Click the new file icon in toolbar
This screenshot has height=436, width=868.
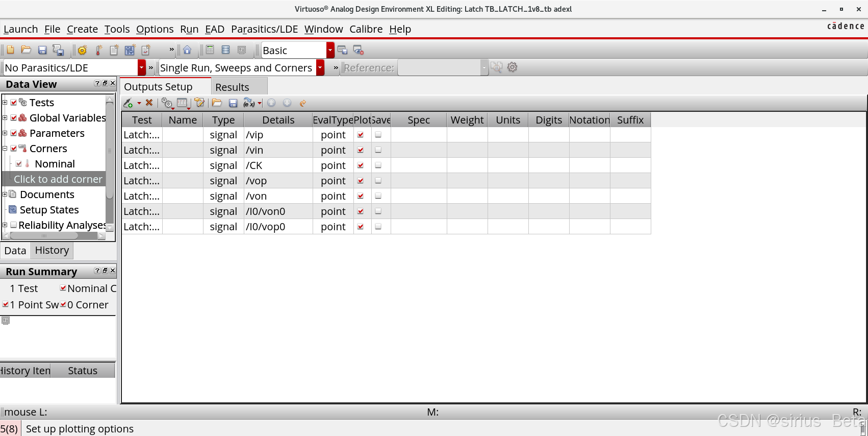coord(11,50)
